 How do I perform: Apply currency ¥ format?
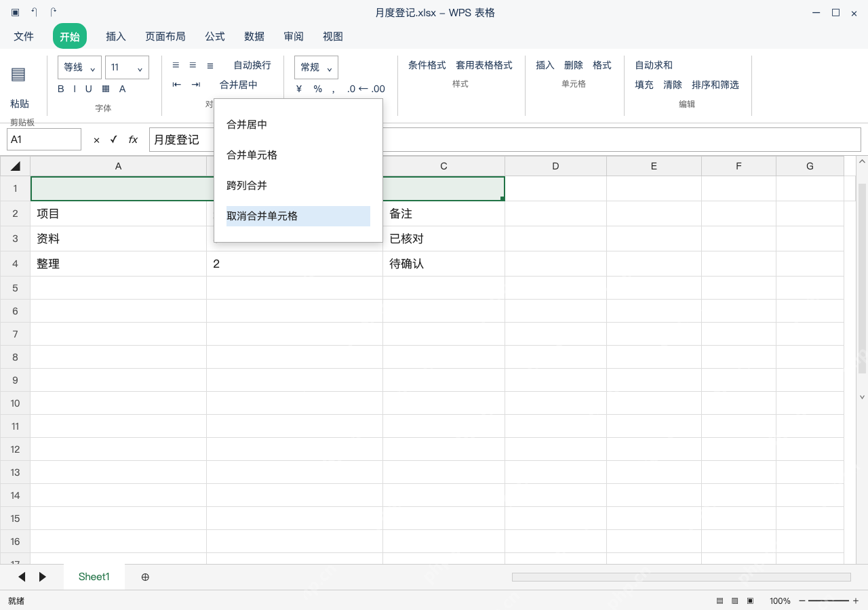coord(299,89)
